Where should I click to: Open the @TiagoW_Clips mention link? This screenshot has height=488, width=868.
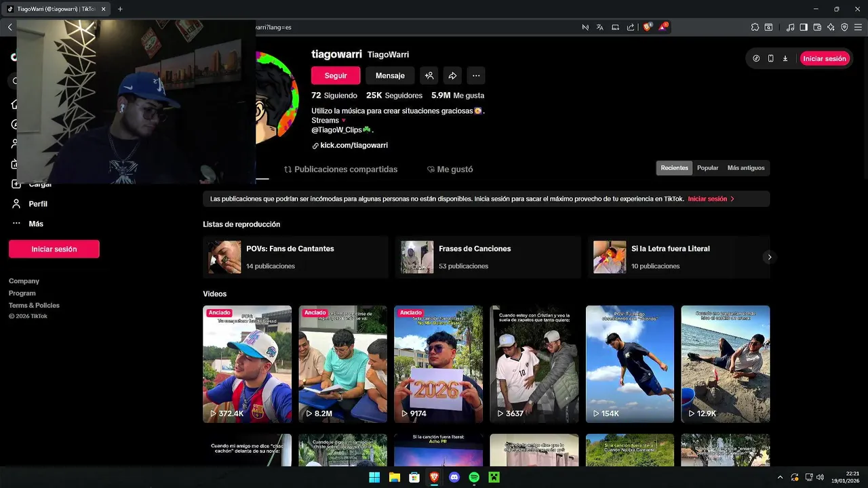(337, 130)
